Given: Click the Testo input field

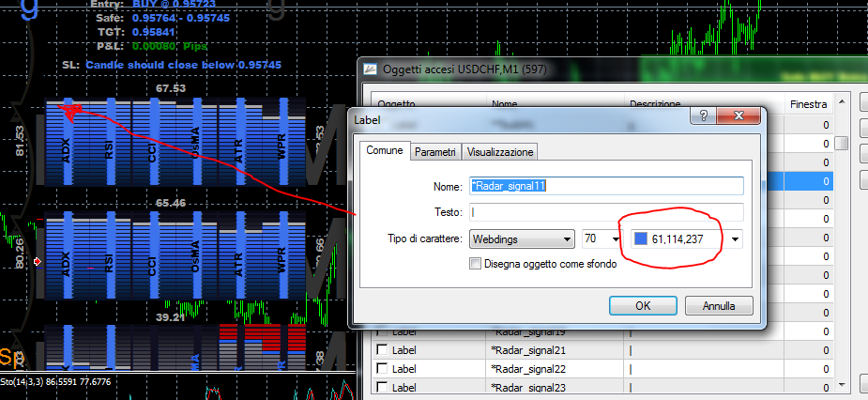Looking at the screenshot, I should tap(605, 212).
